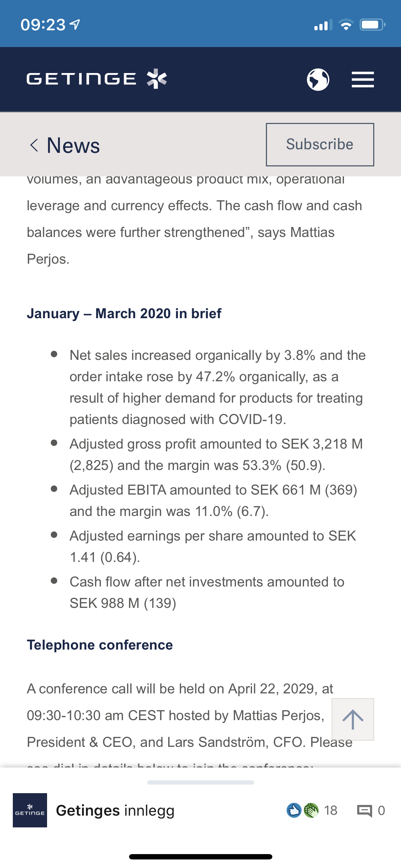Viewport: 401px width, 868px height.
Task: Tap the battery status icon
Action: (372, 25)
